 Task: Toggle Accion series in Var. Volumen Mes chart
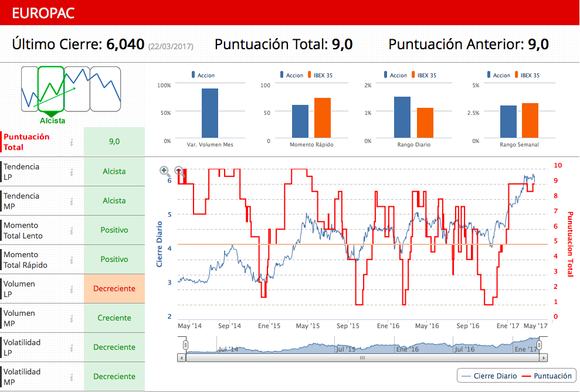(203, 75)
